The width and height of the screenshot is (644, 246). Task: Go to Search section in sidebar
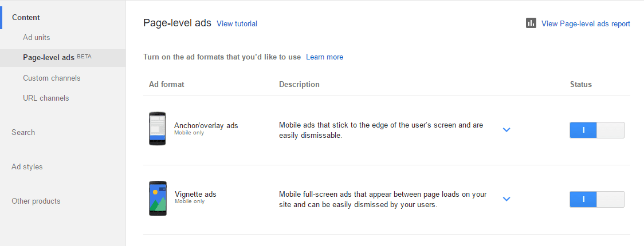pyautogui.click(x=23, y=132)
